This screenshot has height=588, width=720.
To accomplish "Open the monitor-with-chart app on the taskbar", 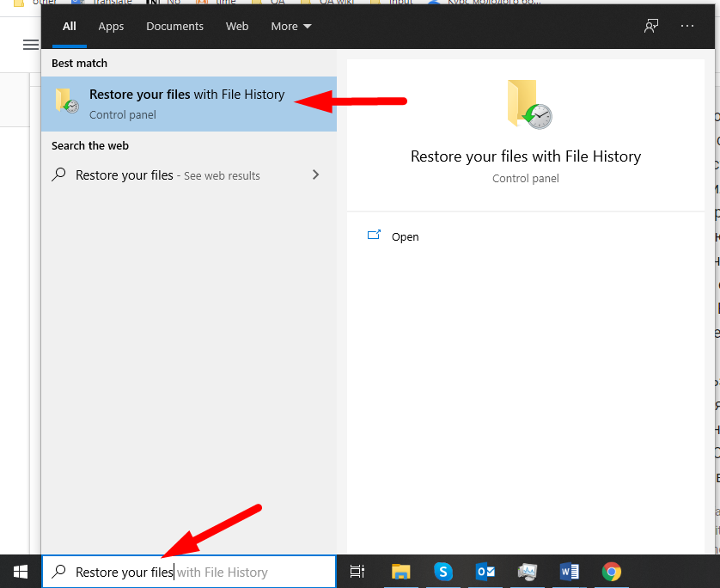I will [528, 572].
